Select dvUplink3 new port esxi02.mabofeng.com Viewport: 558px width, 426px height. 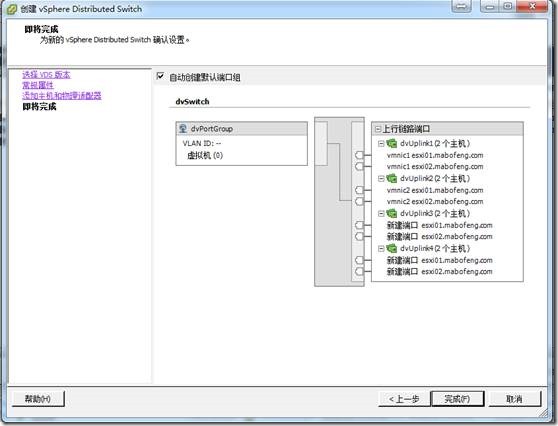point(439,236)
